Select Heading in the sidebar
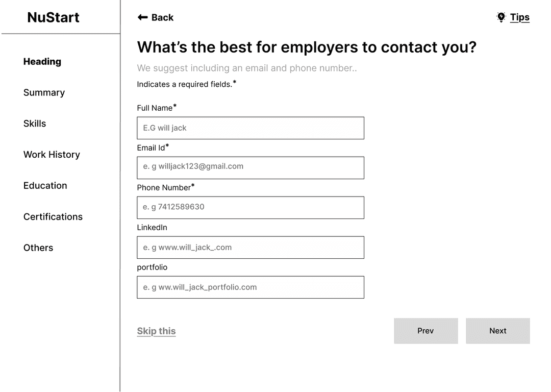The width and height of the screenshot is (551, 392). point(42,62)
